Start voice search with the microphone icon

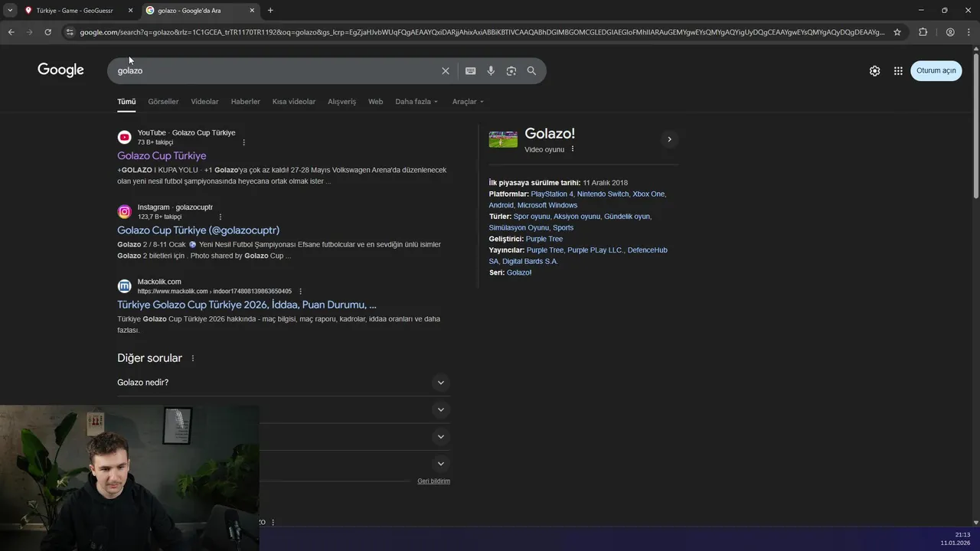(491, 70)
